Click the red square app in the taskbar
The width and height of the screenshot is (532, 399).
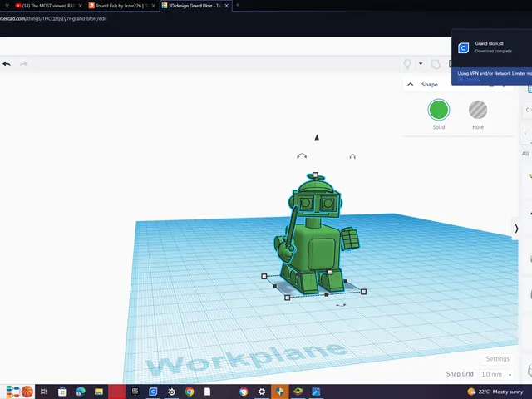117,392
